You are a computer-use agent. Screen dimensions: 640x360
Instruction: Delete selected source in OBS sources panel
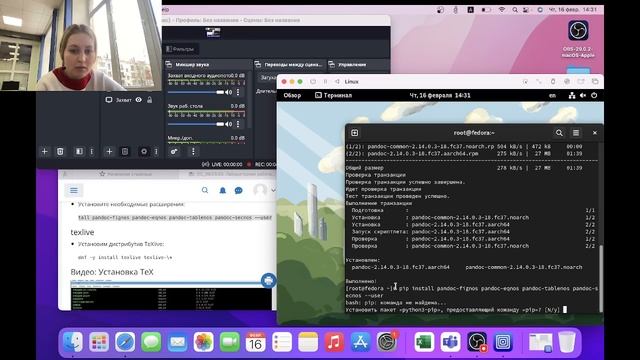(125, 151)
